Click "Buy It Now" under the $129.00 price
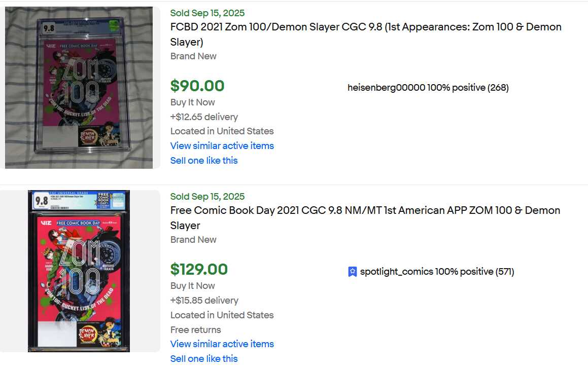 pyautogui.click(x=192, y=286)
